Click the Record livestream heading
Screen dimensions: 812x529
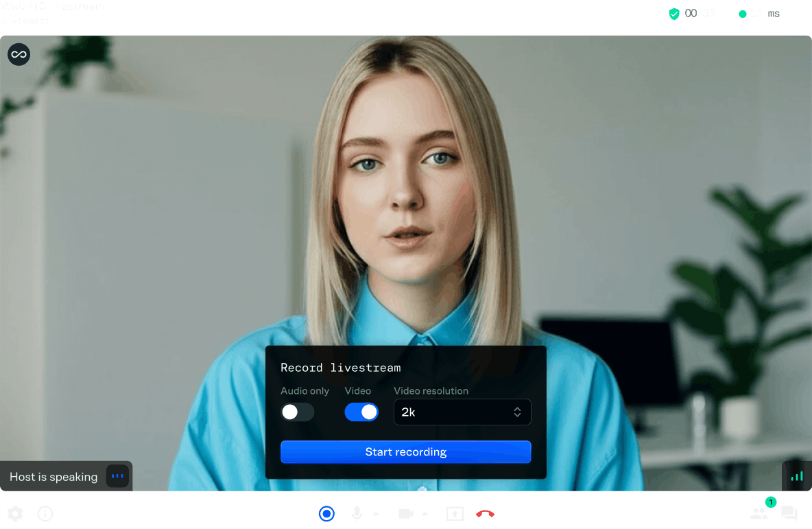click(x=341, y=367)
